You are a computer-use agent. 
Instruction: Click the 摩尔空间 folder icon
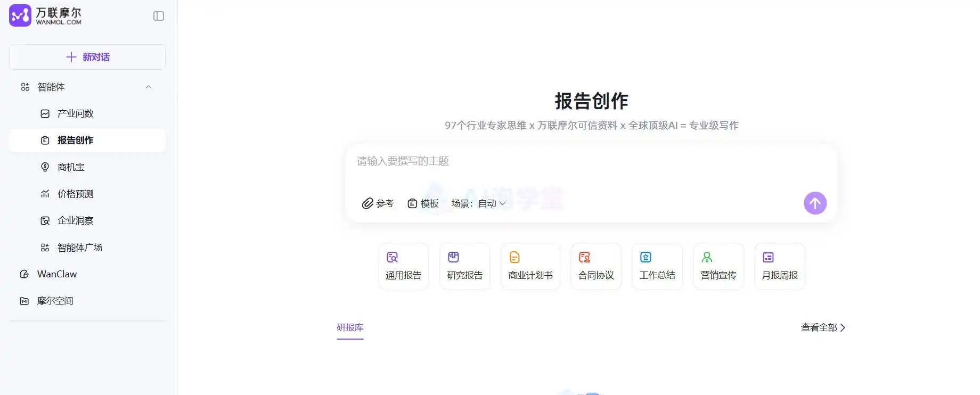coord(24,301)
